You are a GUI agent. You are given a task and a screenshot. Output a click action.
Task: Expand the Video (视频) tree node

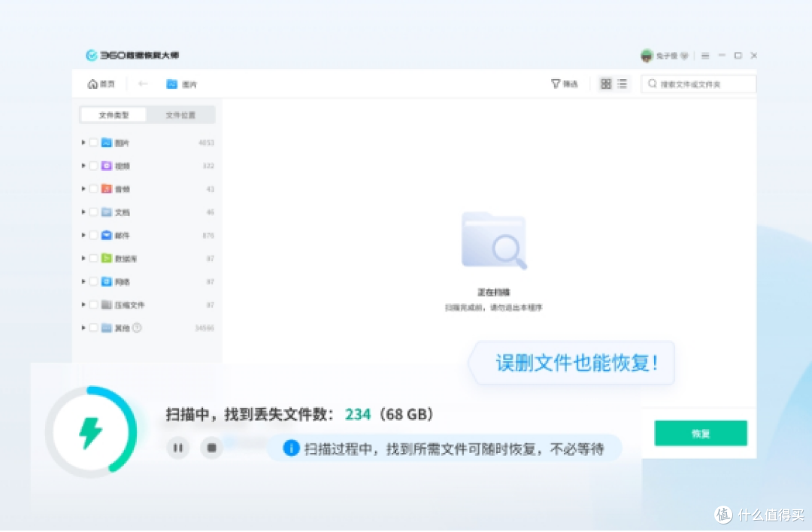[x=83, y=166]
